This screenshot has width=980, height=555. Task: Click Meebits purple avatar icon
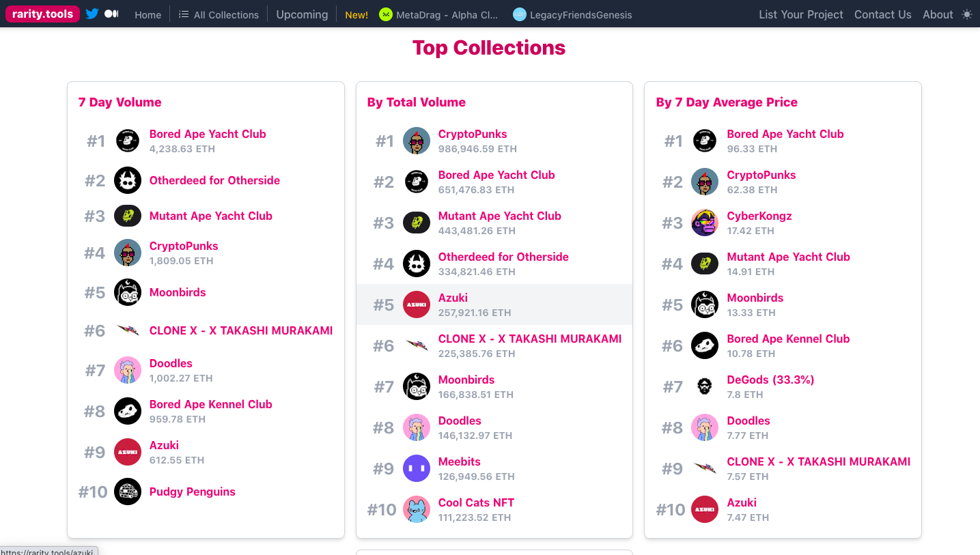pyautogui.click(x=417, y=468)
